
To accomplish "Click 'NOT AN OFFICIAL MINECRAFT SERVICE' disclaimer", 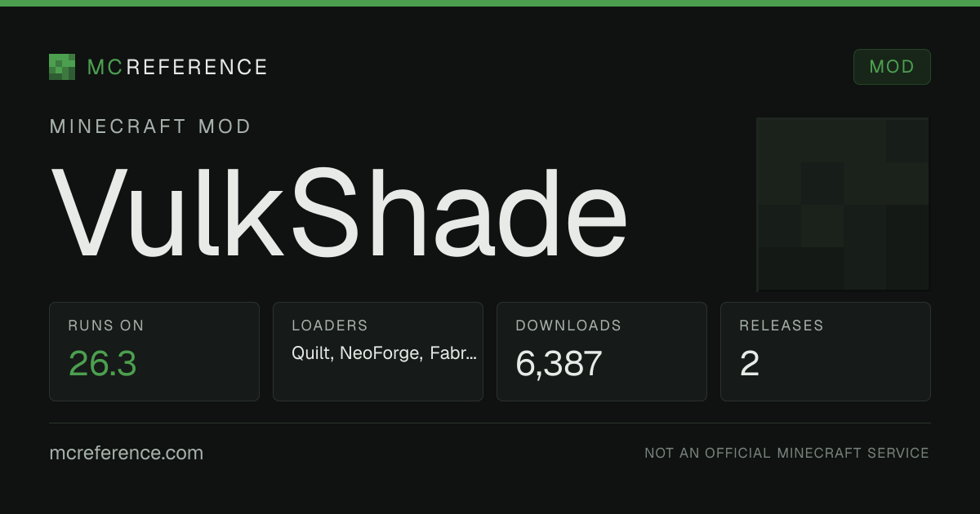I will (x=786, y=453).
